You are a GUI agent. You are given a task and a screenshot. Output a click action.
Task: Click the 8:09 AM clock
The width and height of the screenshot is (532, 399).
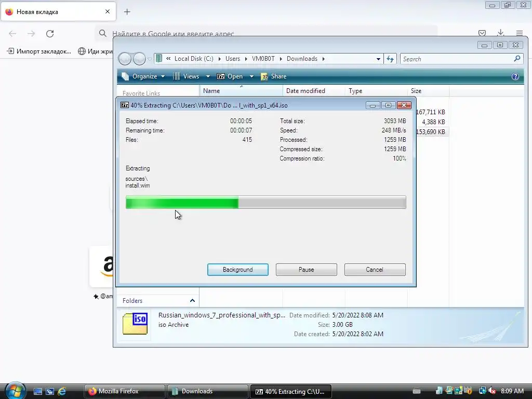point(512,391)
